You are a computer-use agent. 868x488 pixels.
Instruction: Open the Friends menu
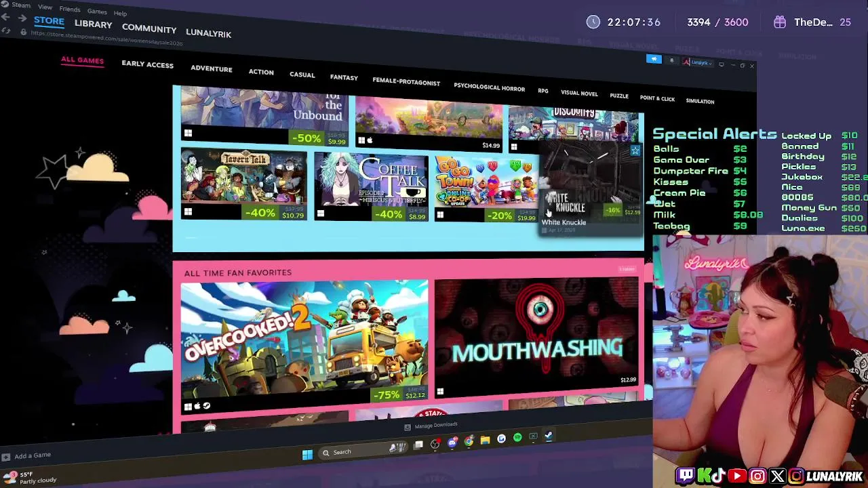click(x=70, y=9)
